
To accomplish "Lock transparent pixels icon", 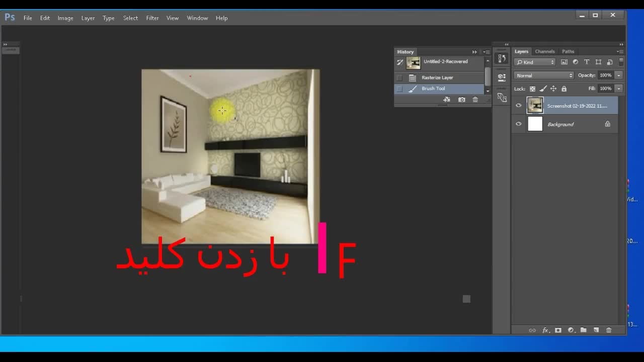I will pyautogui.click(x=532, y=89).
